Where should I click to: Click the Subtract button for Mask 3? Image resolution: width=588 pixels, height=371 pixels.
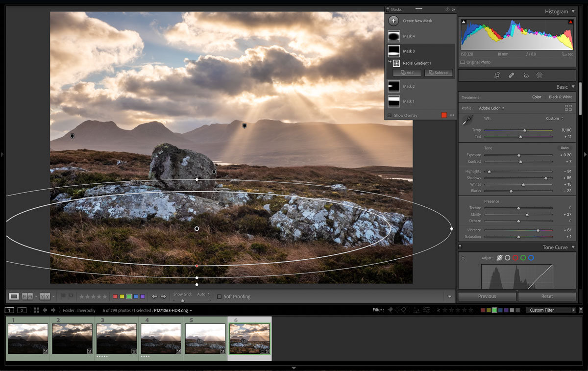439,73
